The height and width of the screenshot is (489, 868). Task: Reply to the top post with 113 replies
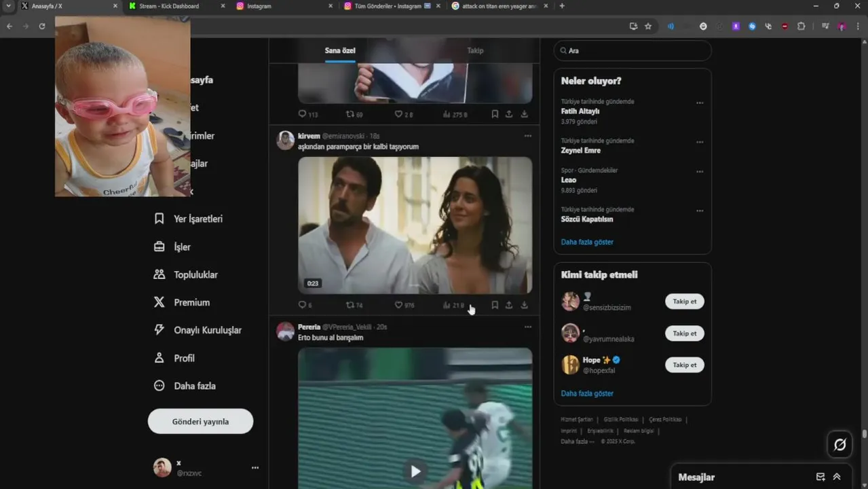coord(308,114)
